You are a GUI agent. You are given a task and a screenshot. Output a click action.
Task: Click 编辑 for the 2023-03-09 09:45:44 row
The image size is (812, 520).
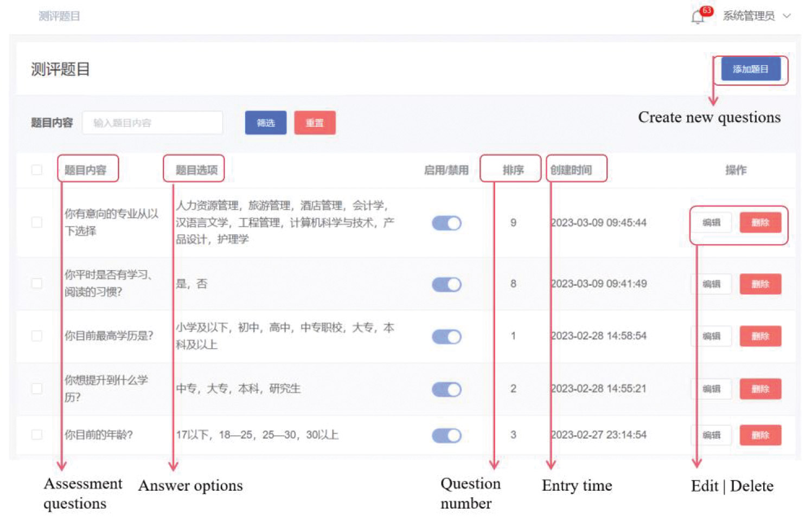[711, 222]
